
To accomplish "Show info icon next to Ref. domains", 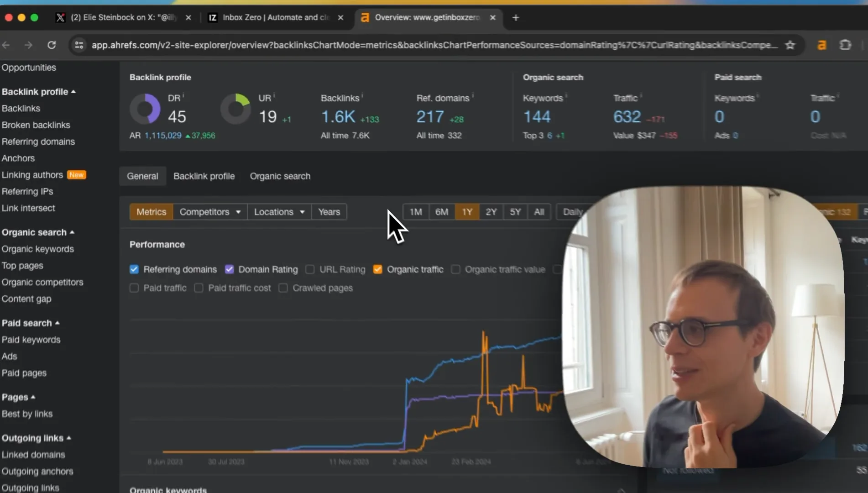I will (473, 95).
